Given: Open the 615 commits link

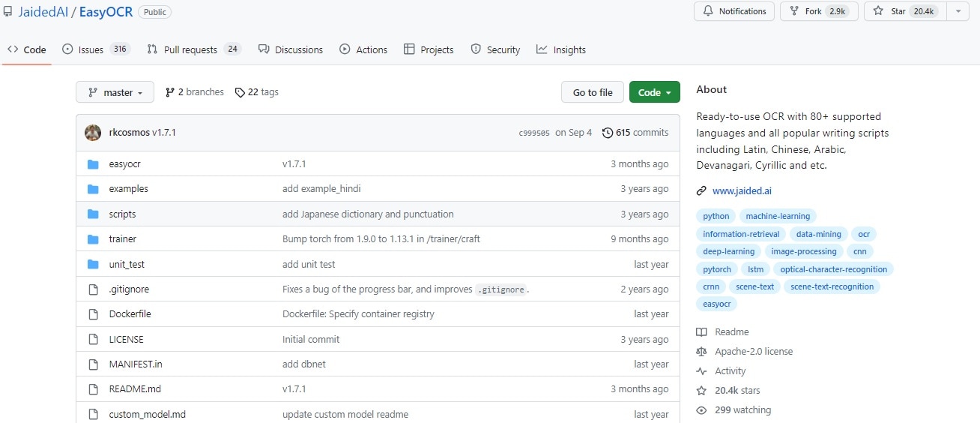Looking at the screenshot, I should pyautogui.click(x=635, y=133).
